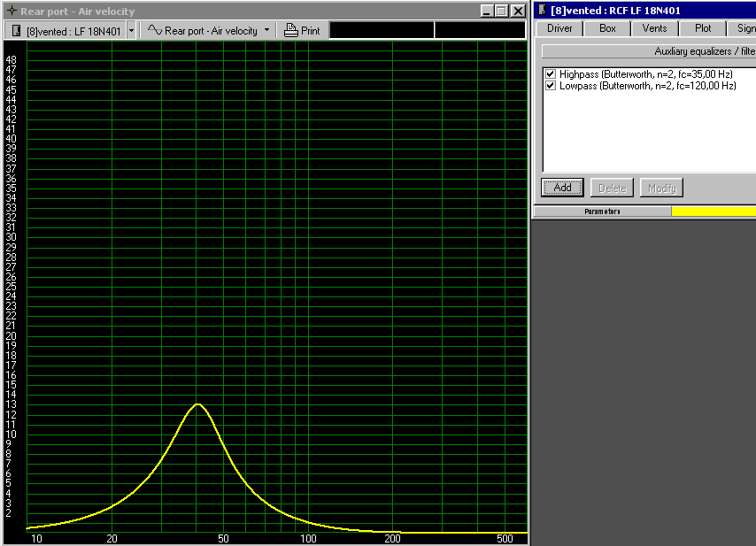Go to the Plot tab
756x546 pixels.
coord(703,28)
